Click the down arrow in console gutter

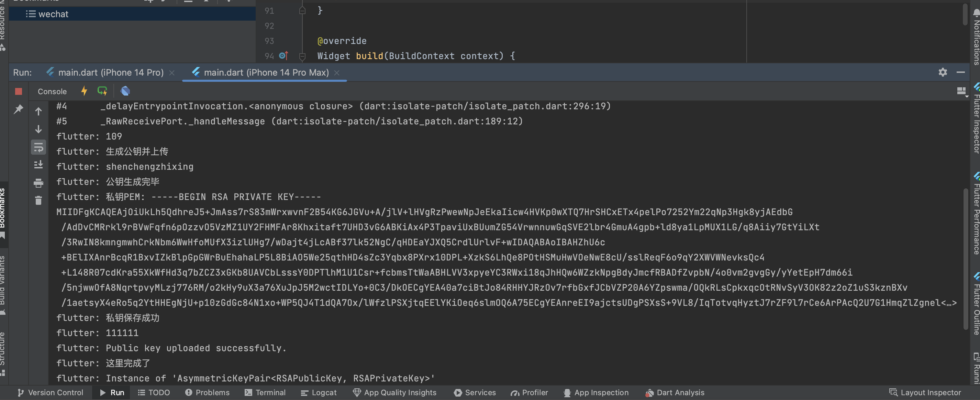click(38, 130)
